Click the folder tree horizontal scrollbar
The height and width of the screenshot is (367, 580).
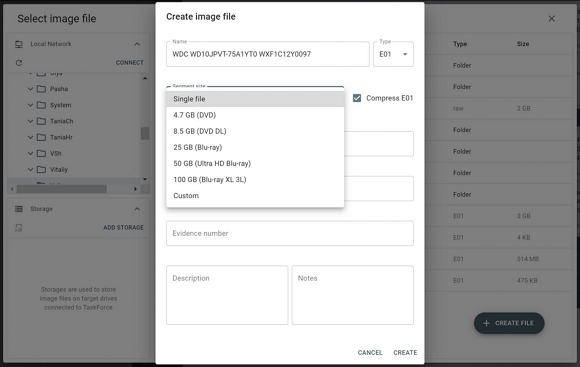click(74, 189)
